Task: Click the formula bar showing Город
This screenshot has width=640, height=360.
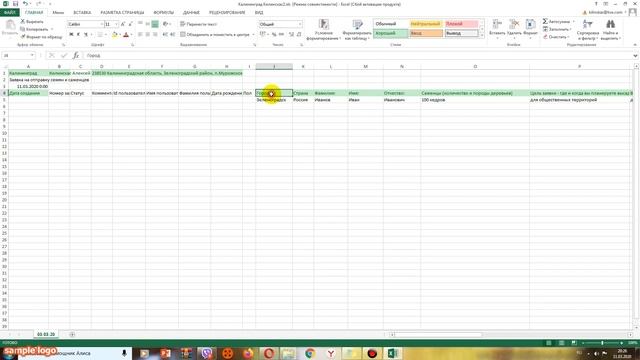Action: (358, 55)
